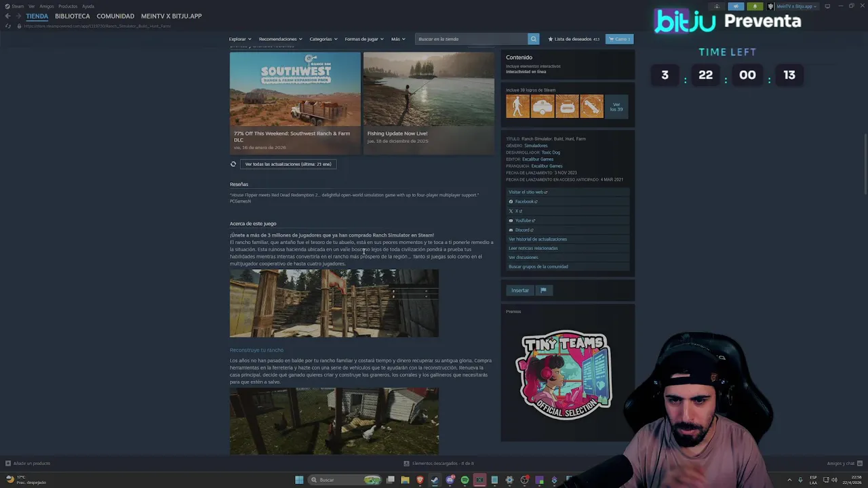Open the car front achievement icon
The height and width of the screenshot is (488, 868).
[x=566, y=106]
